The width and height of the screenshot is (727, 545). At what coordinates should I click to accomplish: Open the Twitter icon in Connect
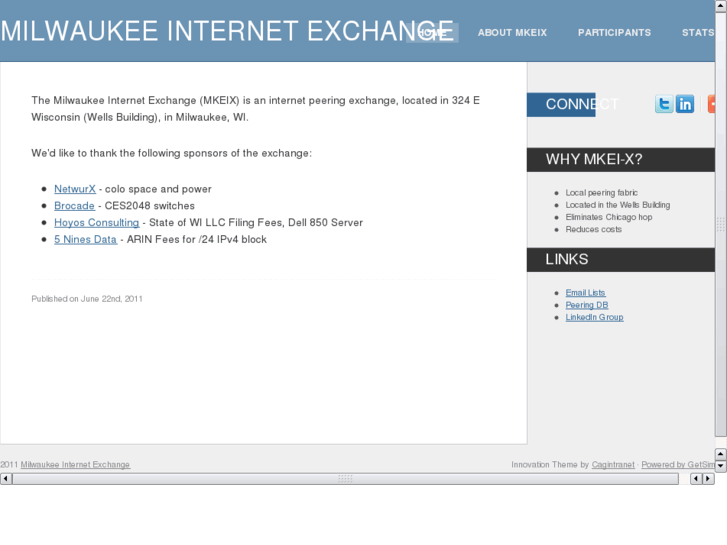tap(664, 104)
